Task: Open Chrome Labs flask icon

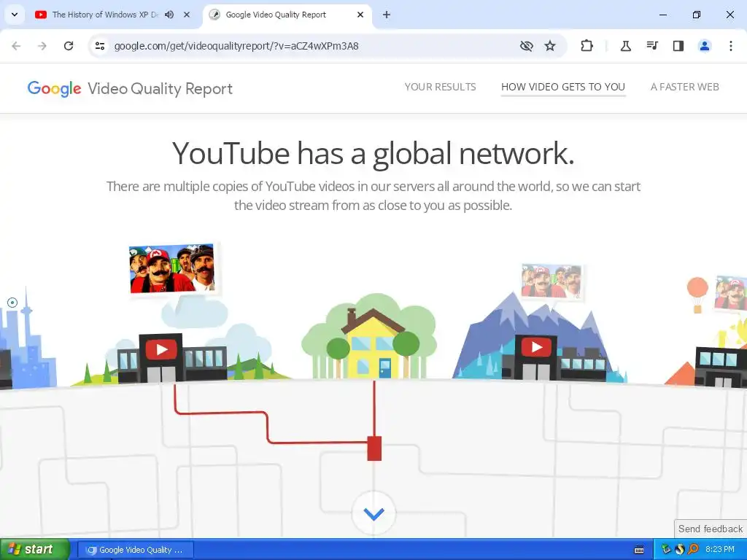Action: [x=625, y=46]
